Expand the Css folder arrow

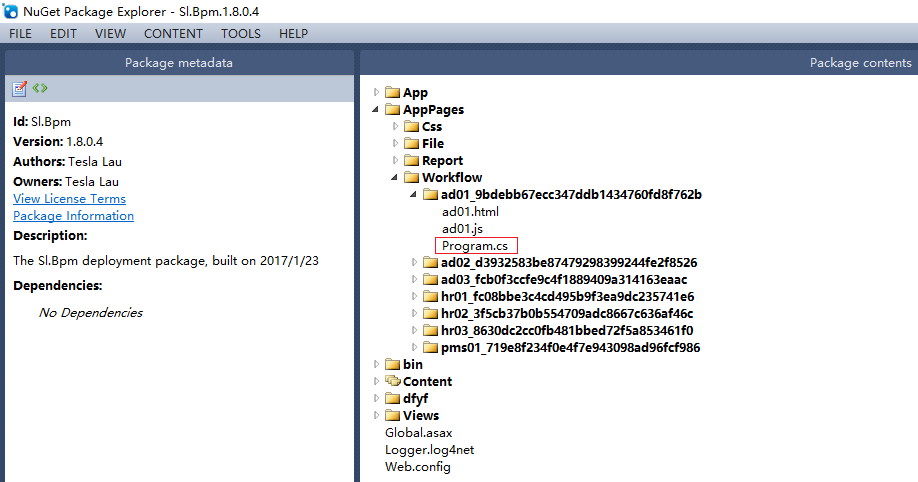[x=396, y=127]
